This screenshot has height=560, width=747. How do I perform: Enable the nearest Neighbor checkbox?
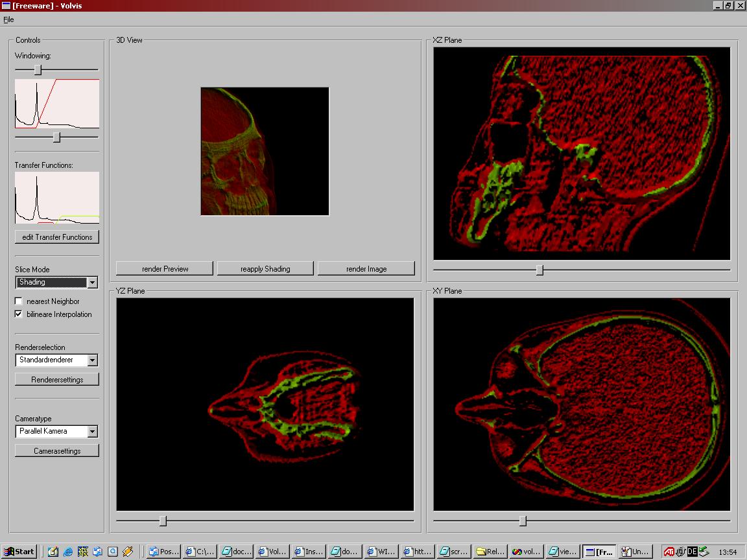pyautogui.click(x=19, y=301)
